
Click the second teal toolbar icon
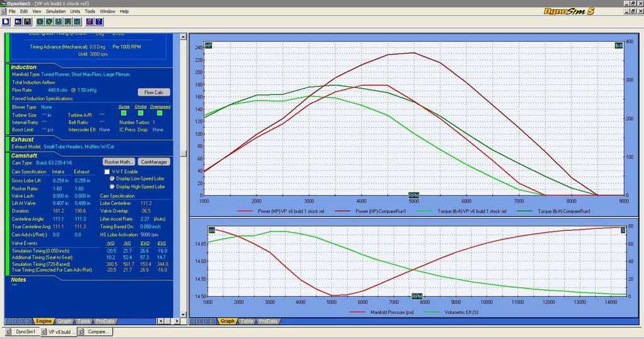(49, 21)
